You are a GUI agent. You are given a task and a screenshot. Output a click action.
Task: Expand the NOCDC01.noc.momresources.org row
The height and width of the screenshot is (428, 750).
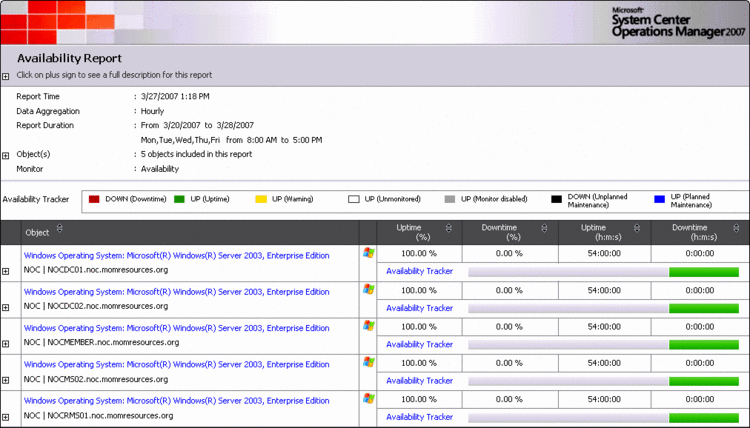pyautogui.click(x=6, y=271)
